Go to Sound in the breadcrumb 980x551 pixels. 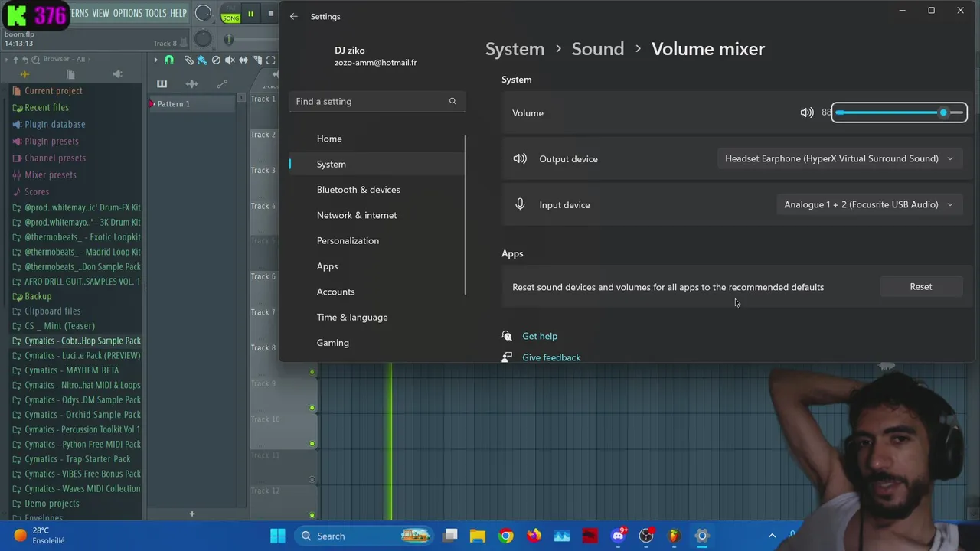coord(598,49)
